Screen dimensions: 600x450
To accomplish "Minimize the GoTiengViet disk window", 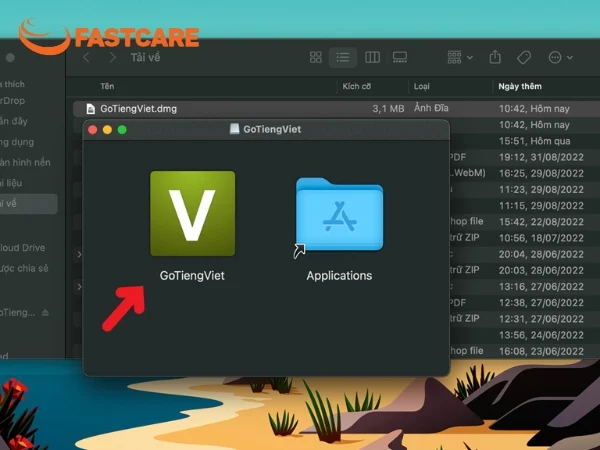I will 108,130.
